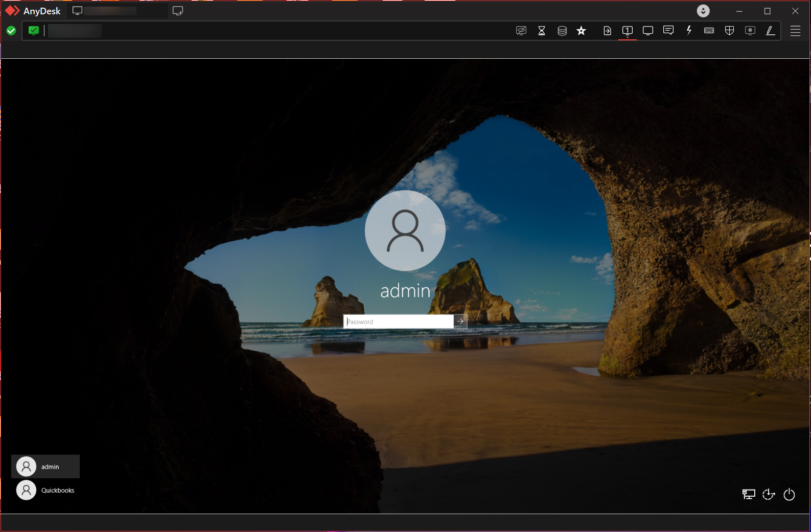The image size is (811, 532).
Task: Click the hourglass icon in AnyDesk toolbar
Action: tap(541, 31)
